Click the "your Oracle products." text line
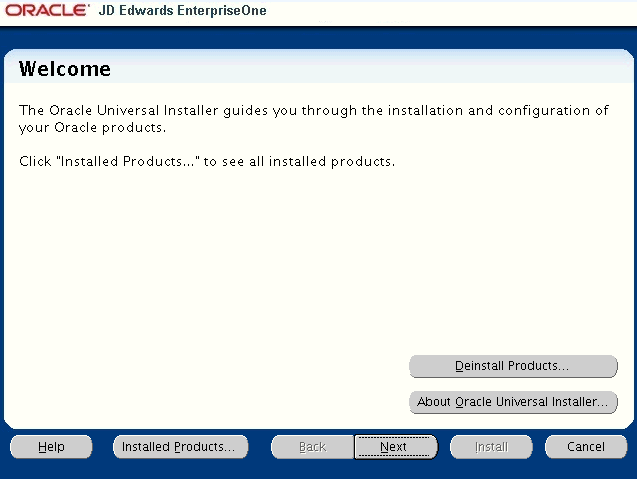 click(92, 128)
